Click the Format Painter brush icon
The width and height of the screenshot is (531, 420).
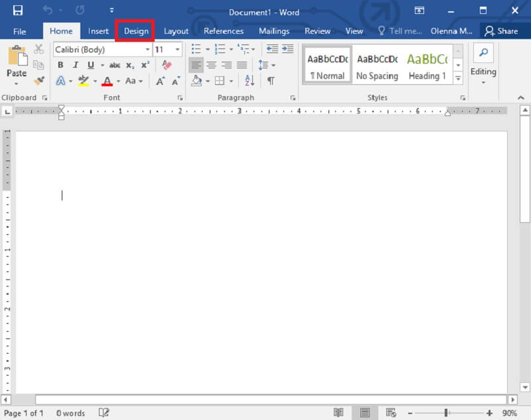pos(38,80)
